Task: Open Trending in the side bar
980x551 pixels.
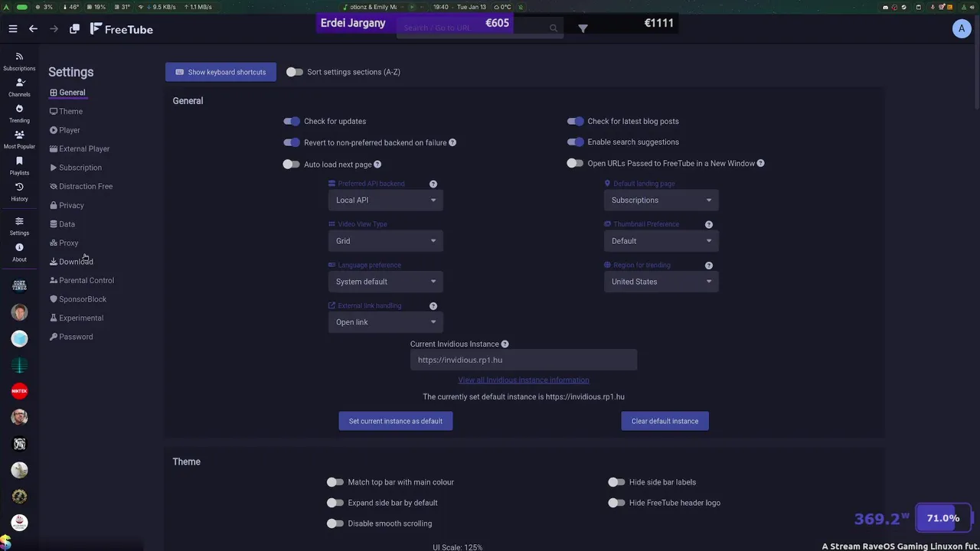Action: click(x=19, y=113)
